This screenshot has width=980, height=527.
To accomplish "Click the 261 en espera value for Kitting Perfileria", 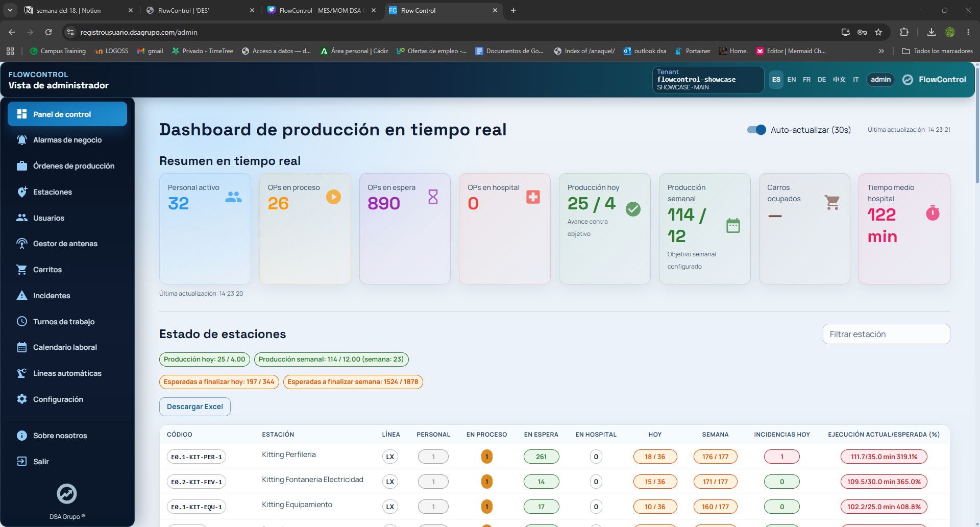I will pyautogui.click(x=541, y=457).
